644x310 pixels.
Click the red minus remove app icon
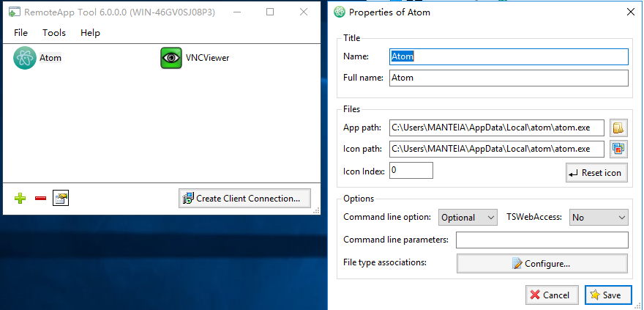pyautogui.click(x=40, y=199)
